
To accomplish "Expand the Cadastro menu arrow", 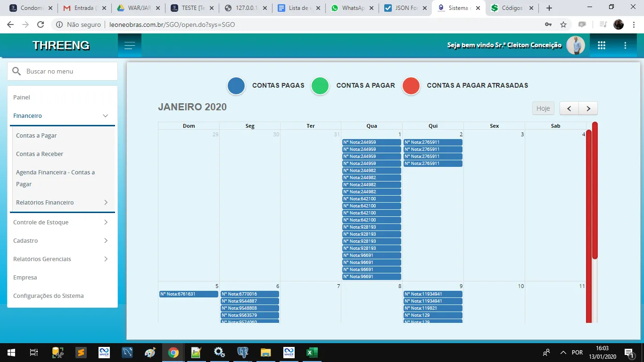I will tap(106, 241).
